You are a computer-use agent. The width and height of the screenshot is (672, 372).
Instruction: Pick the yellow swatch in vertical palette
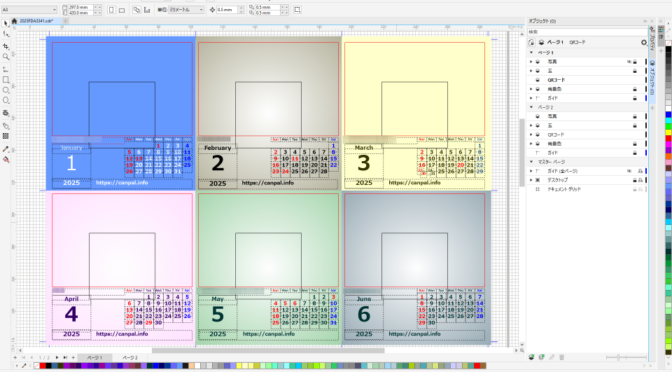pyautogui.click(x=668, y=133)
